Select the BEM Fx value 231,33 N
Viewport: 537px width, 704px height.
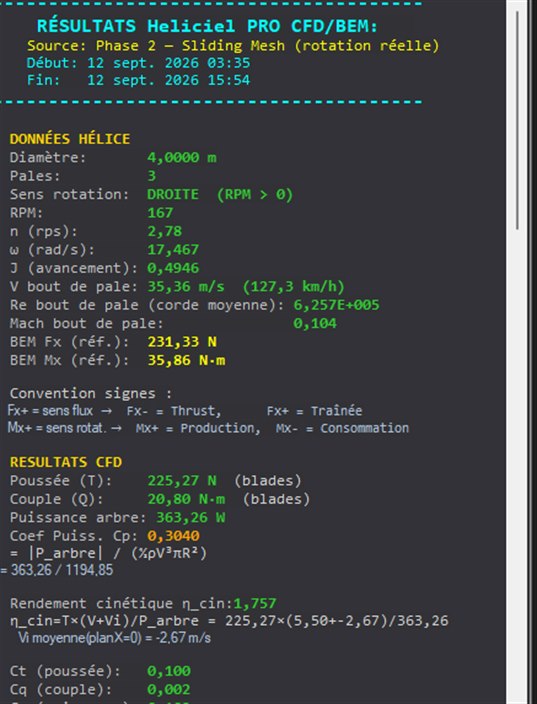(x=182, y=342)
